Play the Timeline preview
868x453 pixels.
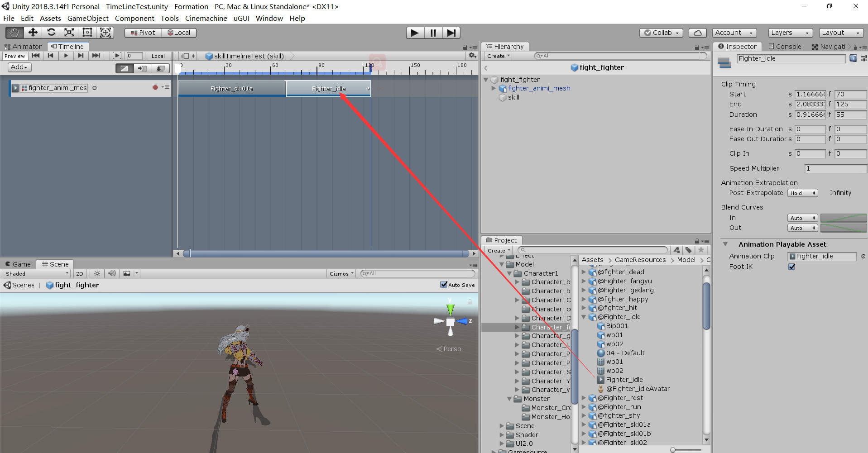[x=66, y=56]
